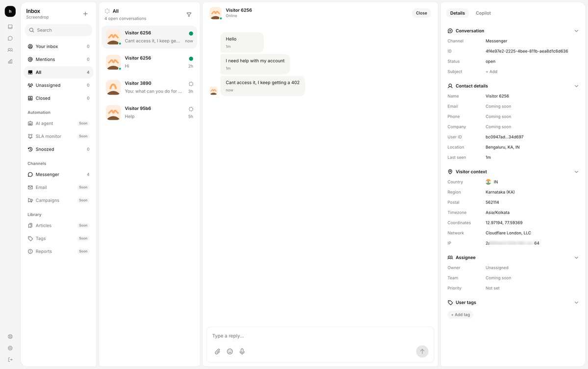
Task: Select the All conversations view
Action: pyautogui.click(x=58, y=73)
